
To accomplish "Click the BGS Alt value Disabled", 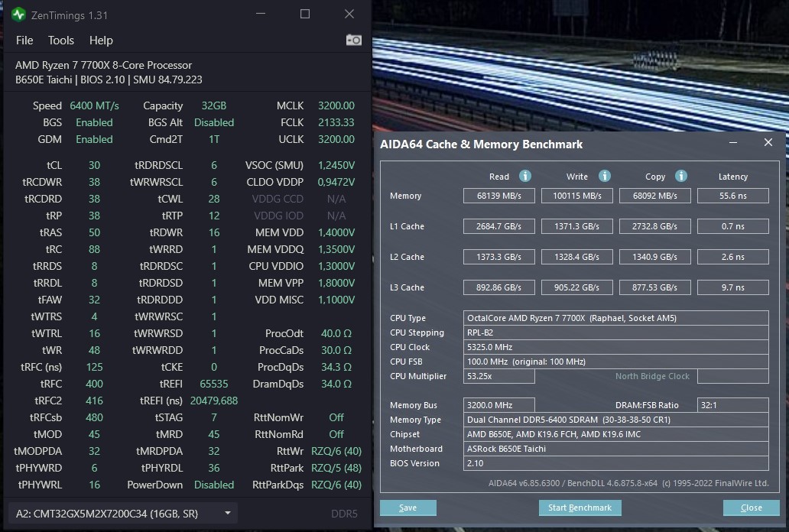I will pos(214,122).
